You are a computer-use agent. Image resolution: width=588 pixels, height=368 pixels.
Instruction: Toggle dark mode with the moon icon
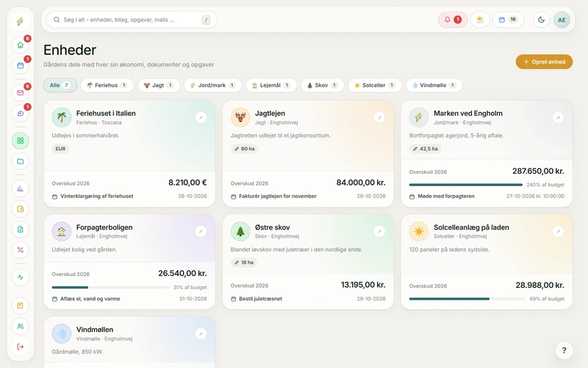(541, 20)
